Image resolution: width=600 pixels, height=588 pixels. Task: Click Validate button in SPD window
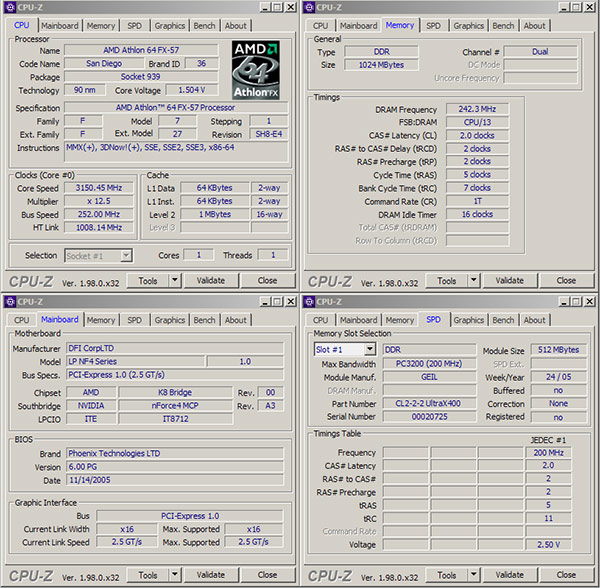pyautogui.click(x=510, y=575)
